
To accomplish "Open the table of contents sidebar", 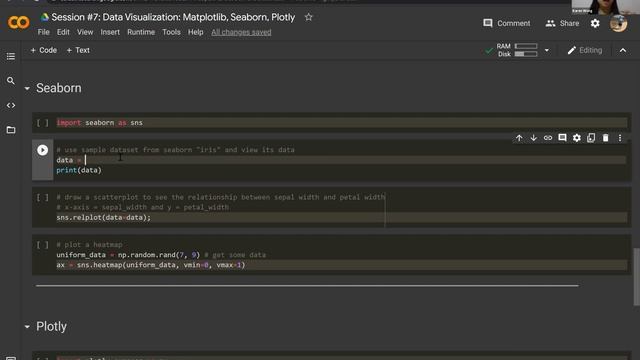I will pyautogui.click(x=11, y=56).
